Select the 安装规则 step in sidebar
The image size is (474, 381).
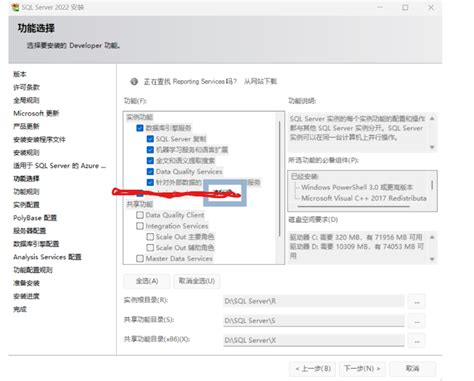tap(26, 153)
